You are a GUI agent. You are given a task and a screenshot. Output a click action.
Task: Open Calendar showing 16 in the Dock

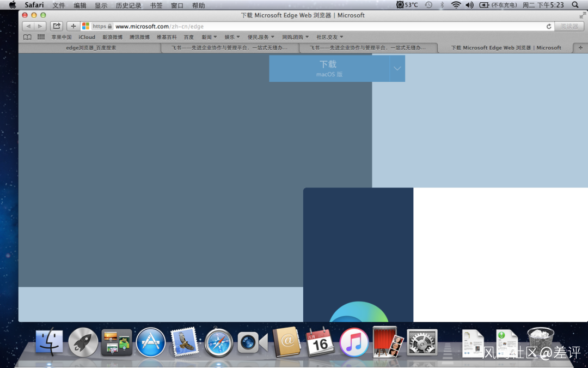coord(320,342)
